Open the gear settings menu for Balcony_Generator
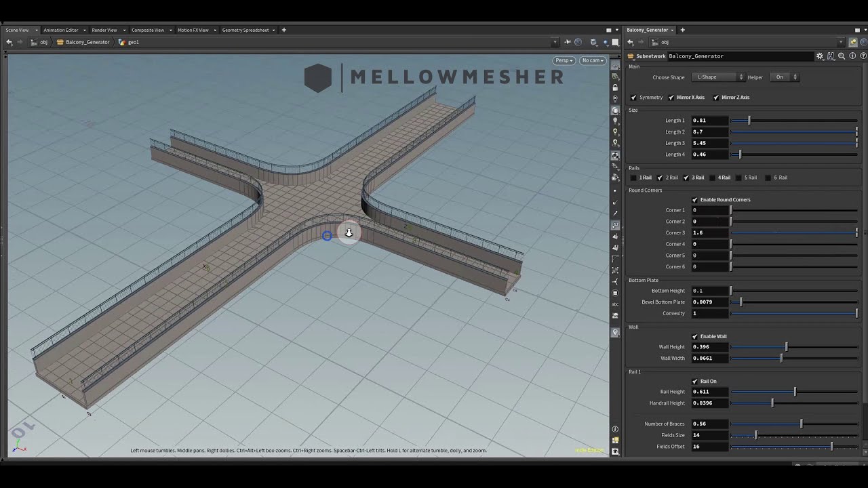868x488 pixels. coord(820,56)
